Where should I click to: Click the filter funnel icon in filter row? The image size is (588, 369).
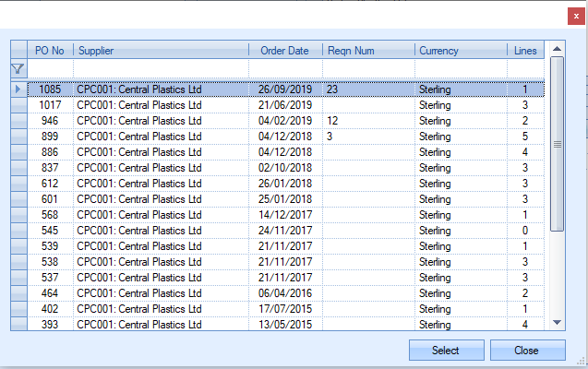18,69
